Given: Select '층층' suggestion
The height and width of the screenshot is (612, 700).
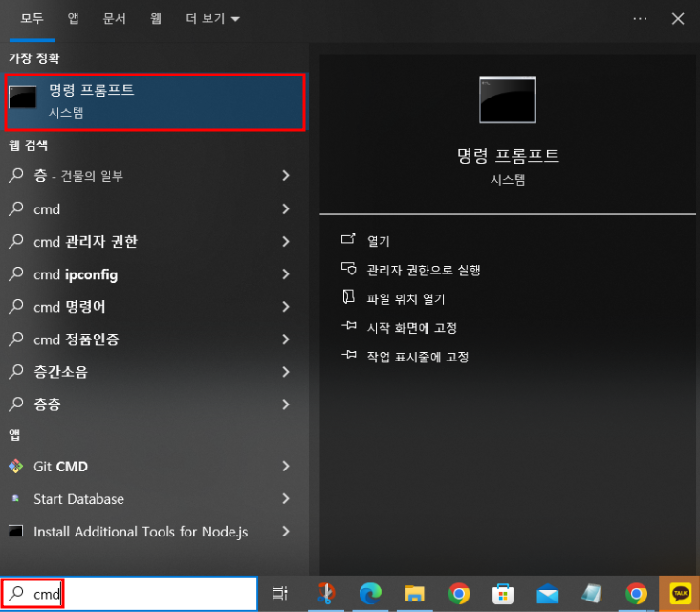Looking at the screenshot, I should click(x=154, y=404).
